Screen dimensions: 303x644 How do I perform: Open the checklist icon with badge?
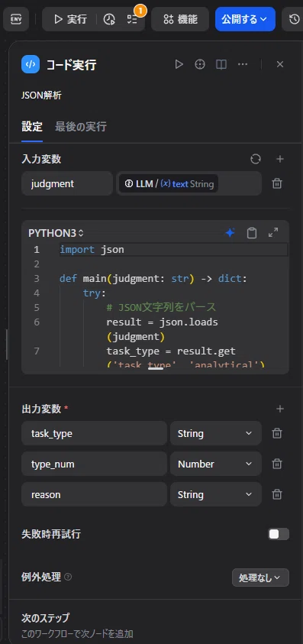tap(132, 19)
